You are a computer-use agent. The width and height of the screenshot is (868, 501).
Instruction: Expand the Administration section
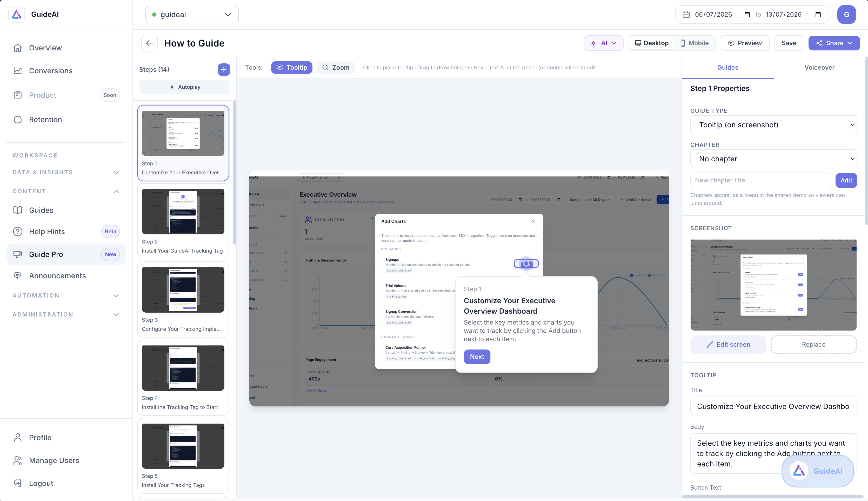coord(66,314)
